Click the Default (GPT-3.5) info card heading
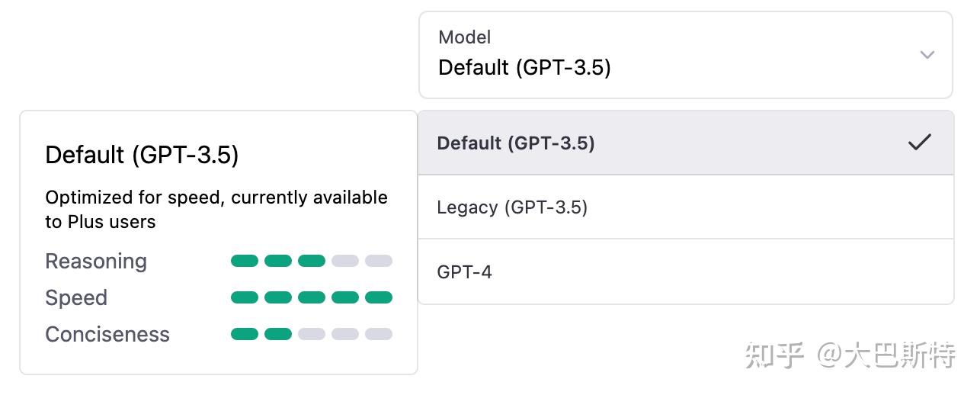Image resolution: width=980 pixels, height=395 pixels. point(142,156)
